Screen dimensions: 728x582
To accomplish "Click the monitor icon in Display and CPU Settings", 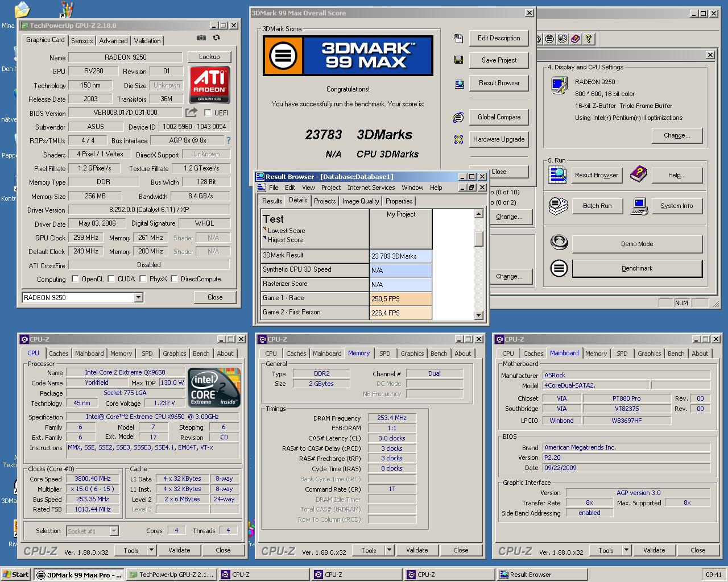I will [x=559, y=85].
